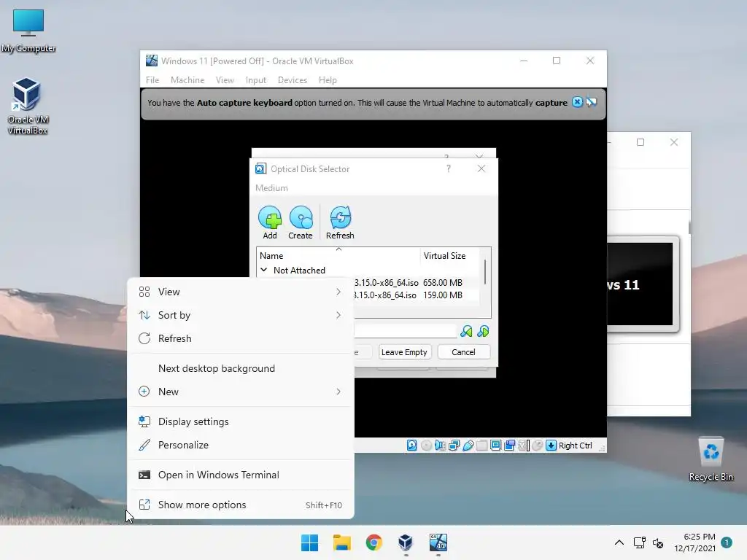Show hidden tray icons chevron
The image size is (747, 560).
(619, 542)
